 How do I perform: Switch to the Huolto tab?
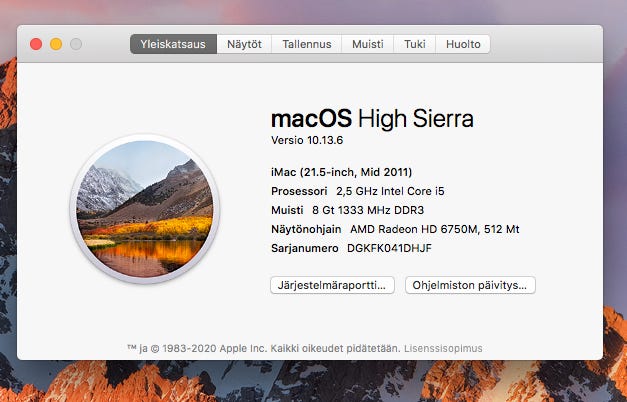463,44
